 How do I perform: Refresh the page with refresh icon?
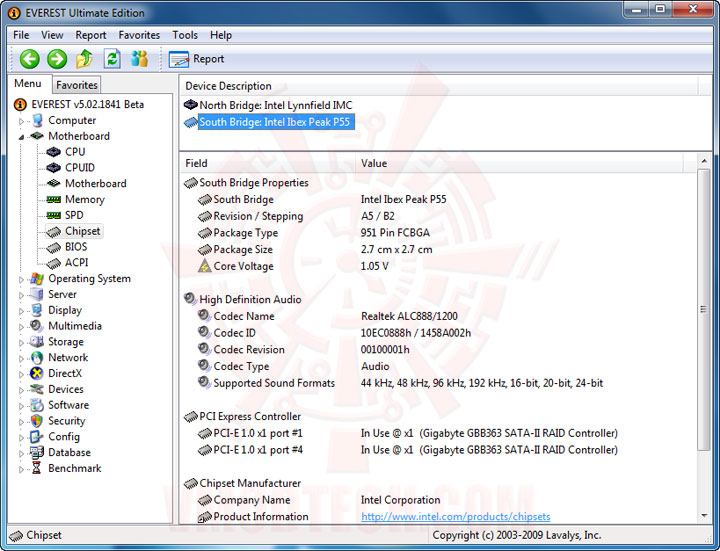pos(112,59)
